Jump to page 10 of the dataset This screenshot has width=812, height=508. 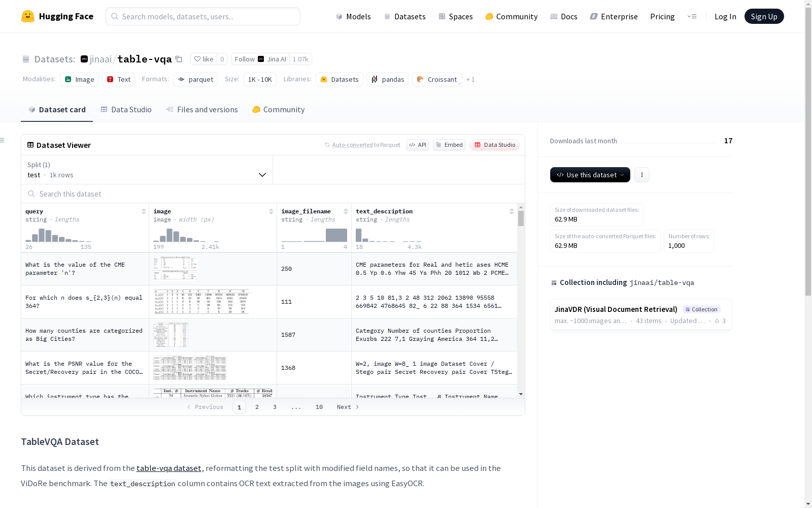(319, 407)
